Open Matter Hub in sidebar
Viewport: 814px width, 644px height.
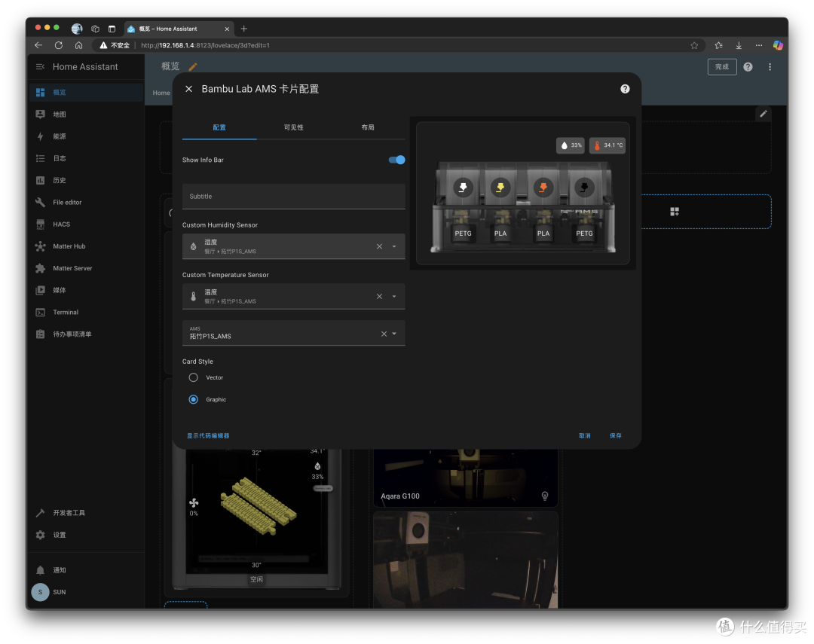(x=69, y=246)
